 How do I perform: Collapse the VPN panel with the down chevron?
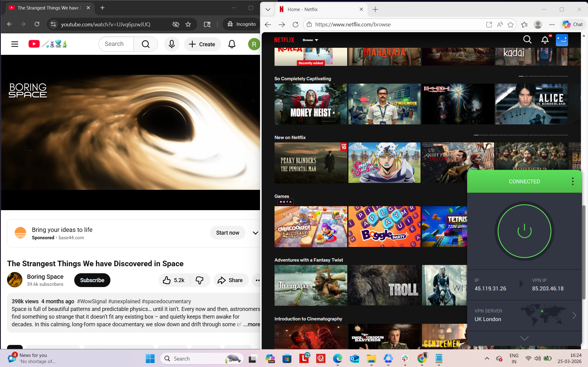[524, 338]
